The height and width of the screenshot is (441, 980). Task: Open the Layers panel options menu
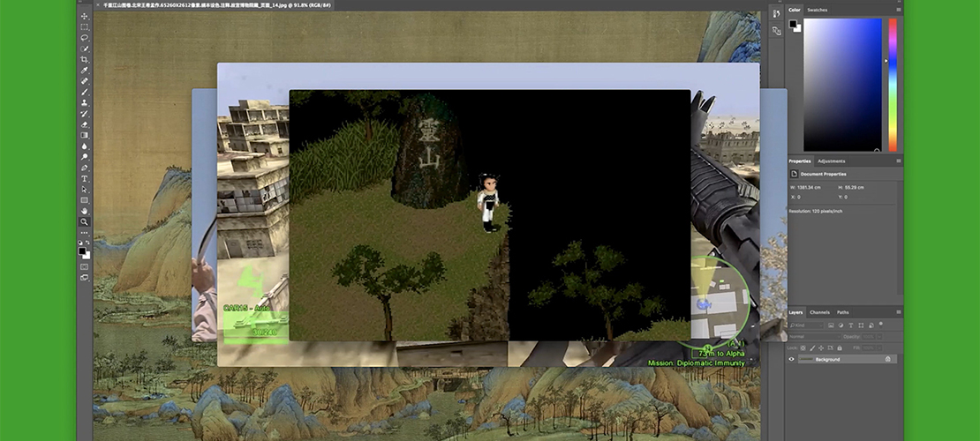[899, 312]
